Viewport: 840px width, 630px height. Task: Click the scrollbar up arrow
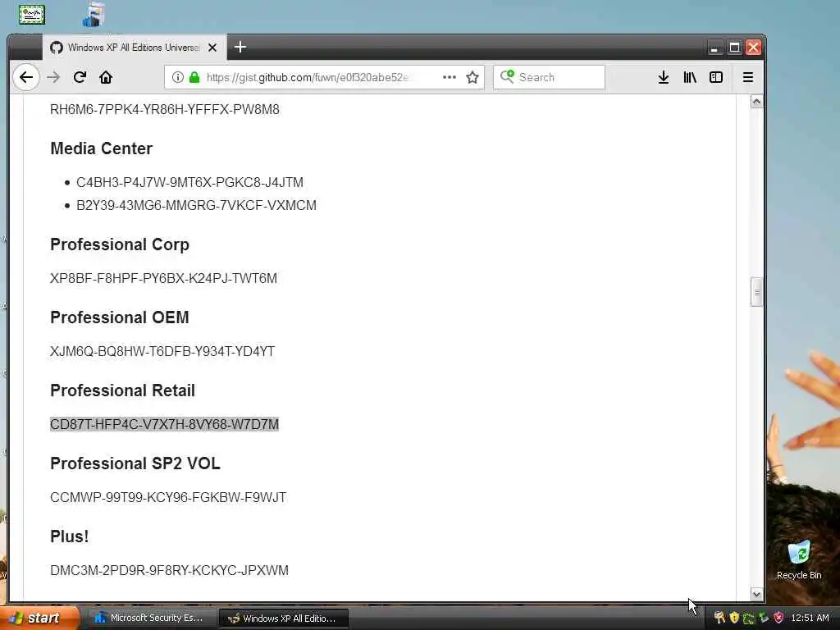click(x=756, y=101)
